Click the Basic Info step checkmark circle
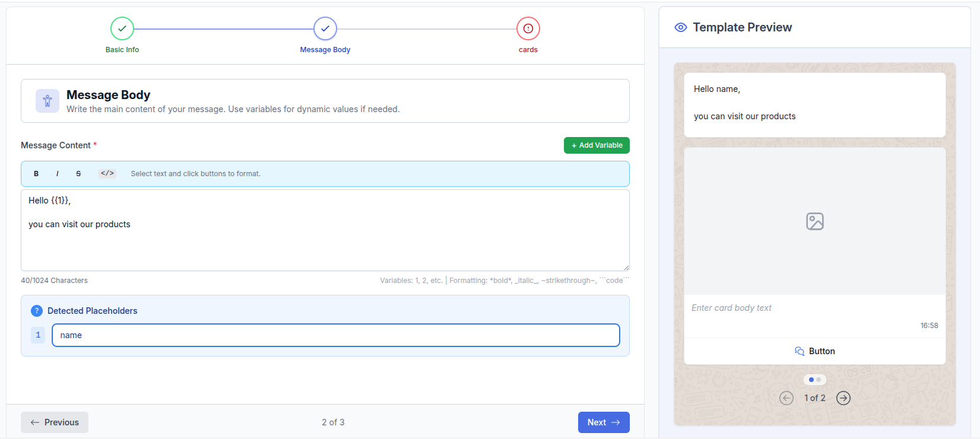 coord(122,28)
